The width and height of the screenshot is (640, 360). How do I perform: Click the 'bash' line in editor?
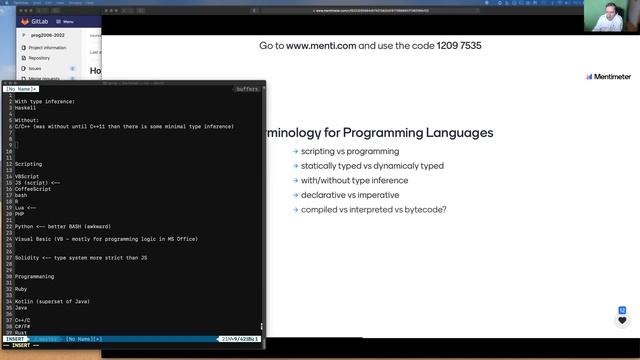click(x=21, y=196)
